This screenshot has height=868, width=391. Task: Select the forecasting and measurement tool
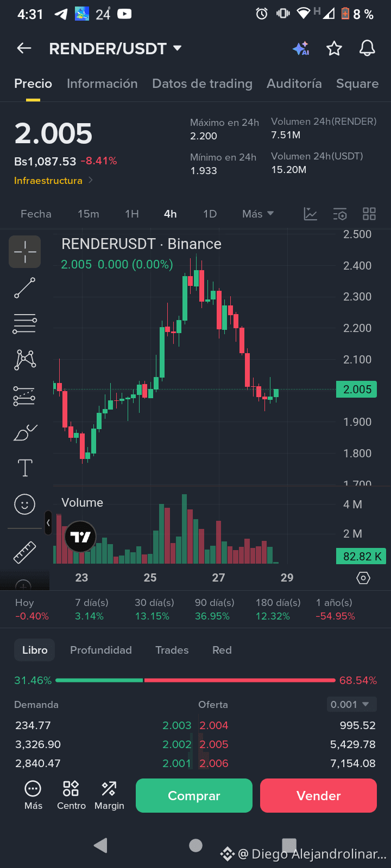(x=24, y=396)
